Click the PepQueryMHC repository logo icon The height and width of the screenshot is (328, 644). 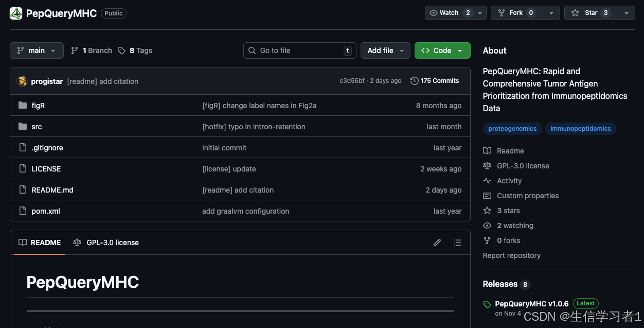[x=16, y=13]
